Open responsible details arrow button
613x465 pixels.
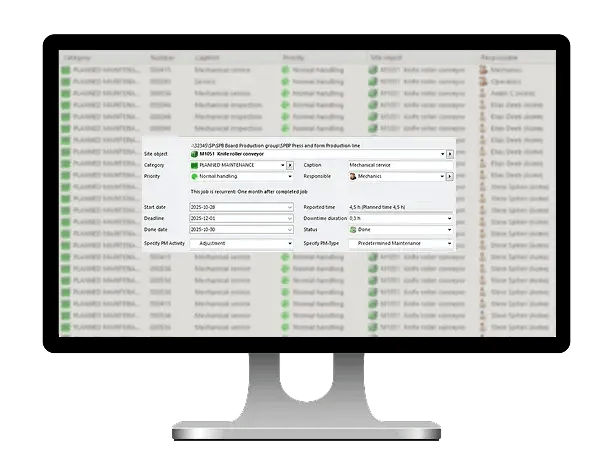450,176
